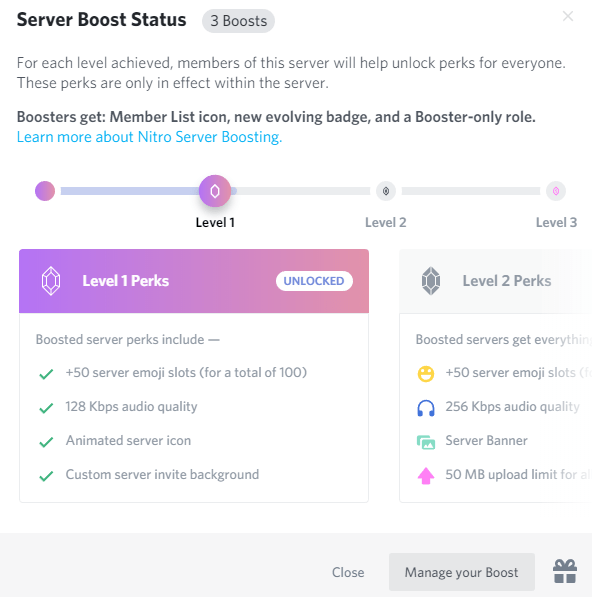Click the blue headphones audio quality icon
The height and width of the screenshot is (597, 592).
click(426, 408)
